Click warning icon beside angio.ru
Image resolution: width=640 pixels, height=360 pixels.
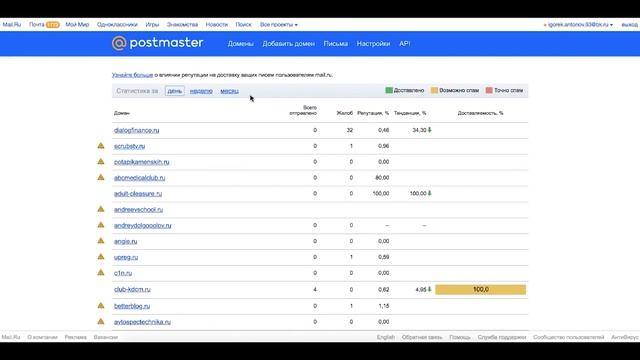[x=101, y=241]
